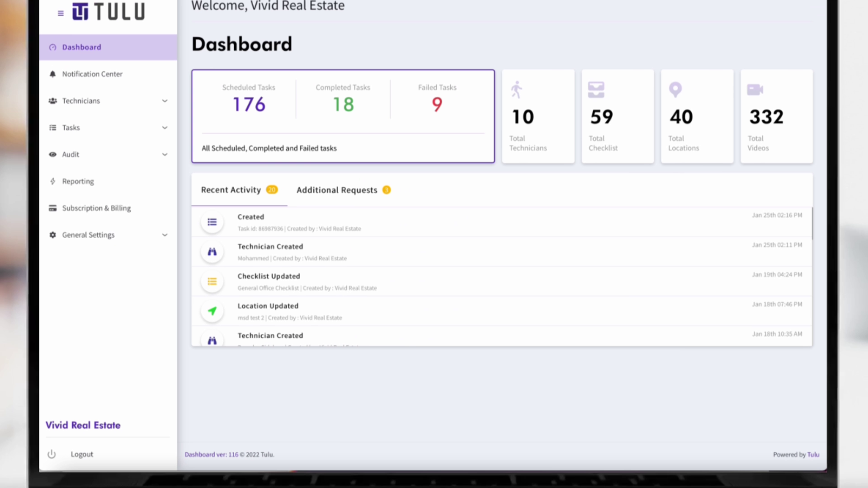Click the Jan 25th 02:11 PM timestamp

(777, 245)
